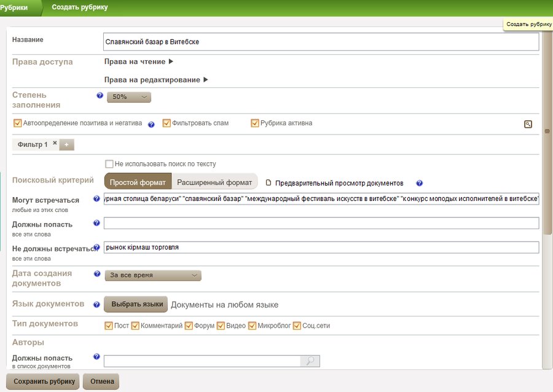Screen dimensions: 553x392
Task: Switch to Простой формат
Action: click(x=138, y=182)
